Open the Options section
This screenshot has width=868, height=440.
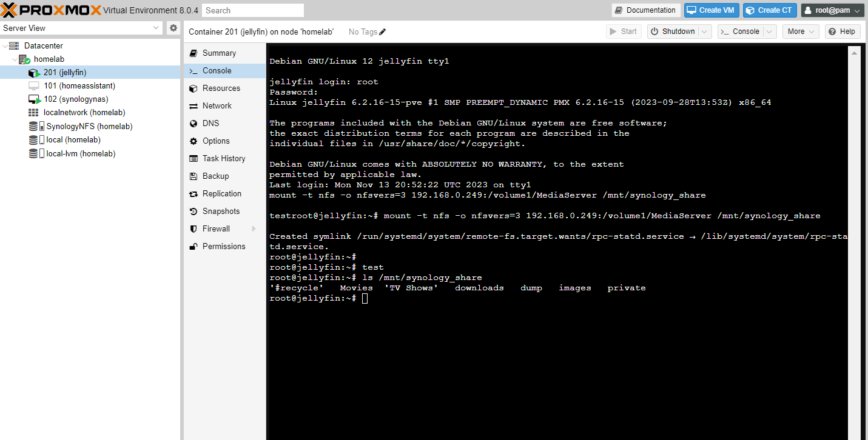click(x=224, y=141)
